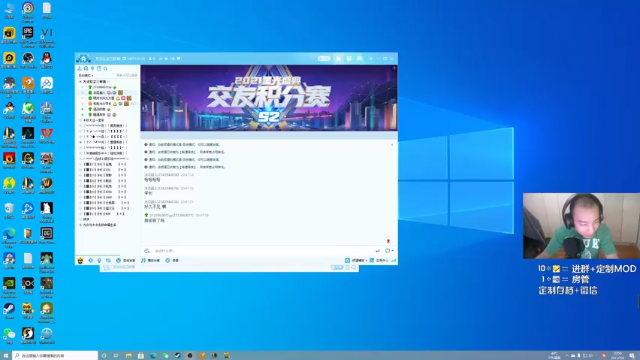
Task: Click the red gift icon above chat input
Action: point(388,241)
